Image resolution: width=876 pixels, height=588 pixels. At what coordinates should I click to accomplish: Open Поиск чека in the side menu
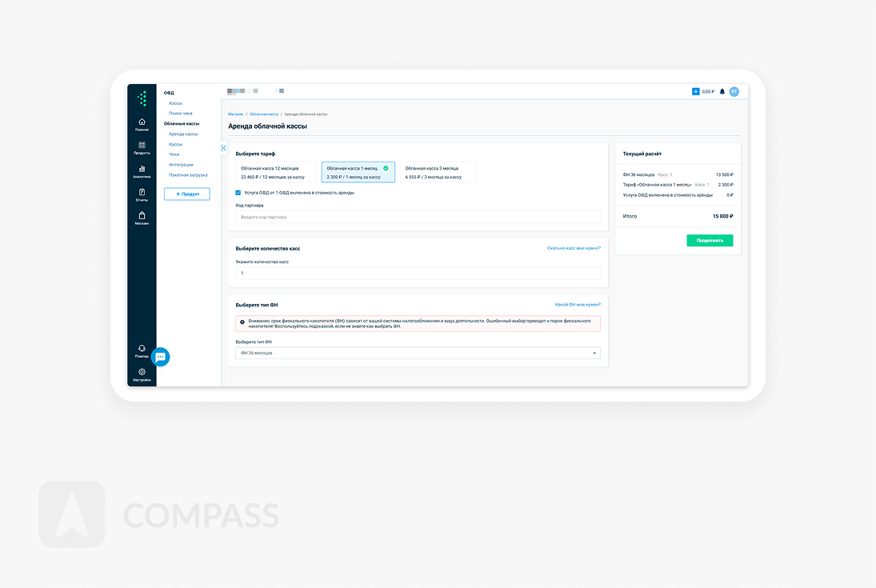[180, 114]
